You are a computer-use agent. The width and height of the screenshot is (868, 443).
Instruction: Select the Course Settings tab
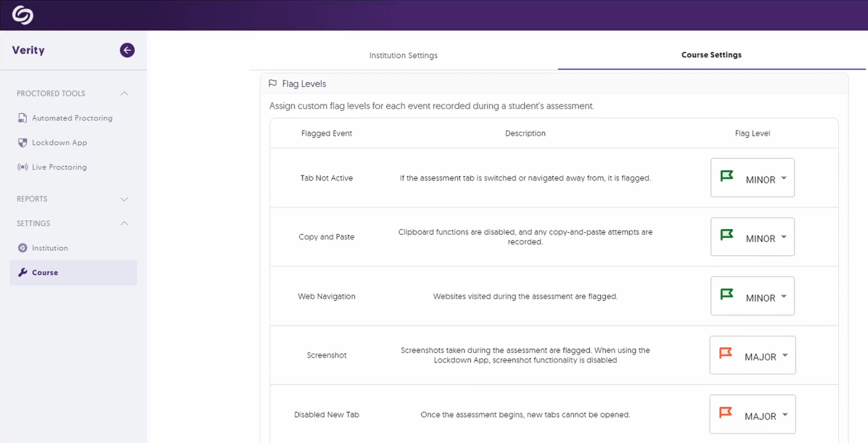[711, 55]
